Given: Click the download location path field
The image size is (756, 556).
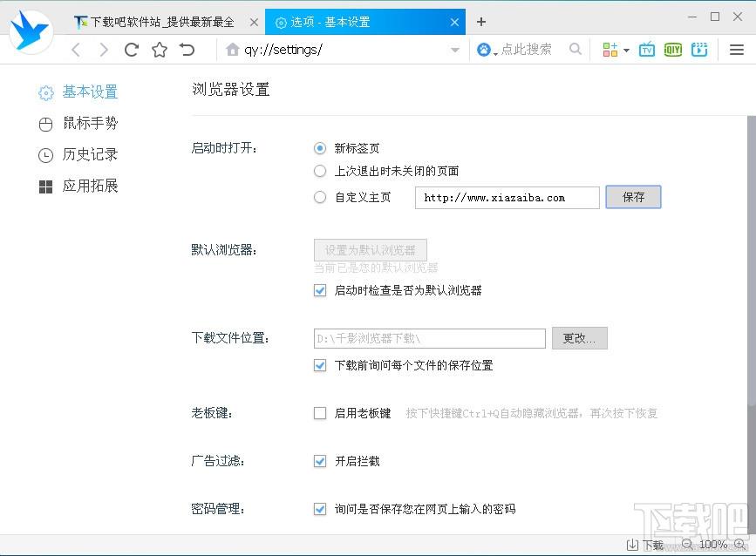Looking at the screenshot, I should coord(429,338).
